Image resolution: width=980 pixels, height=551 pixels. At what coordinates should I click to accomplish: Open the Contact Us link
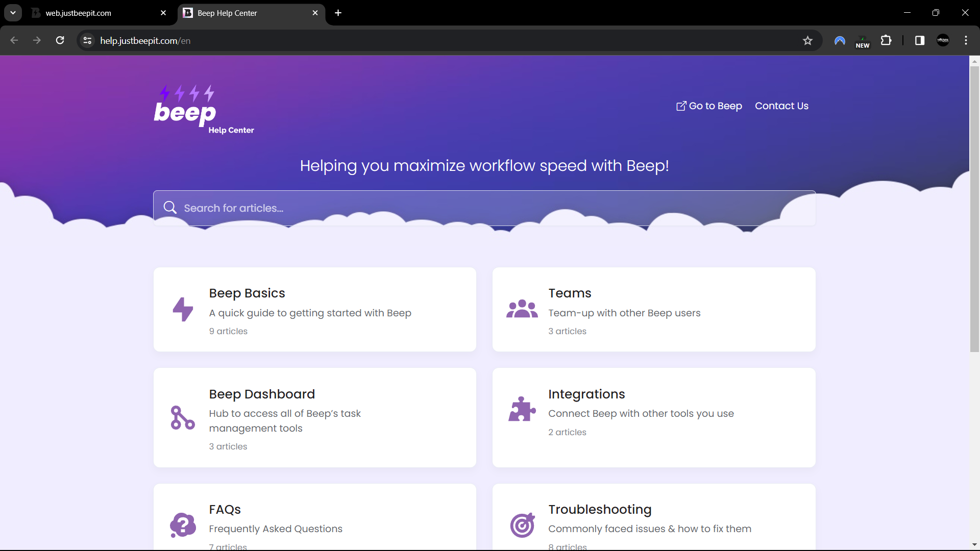tap(781, 106)
